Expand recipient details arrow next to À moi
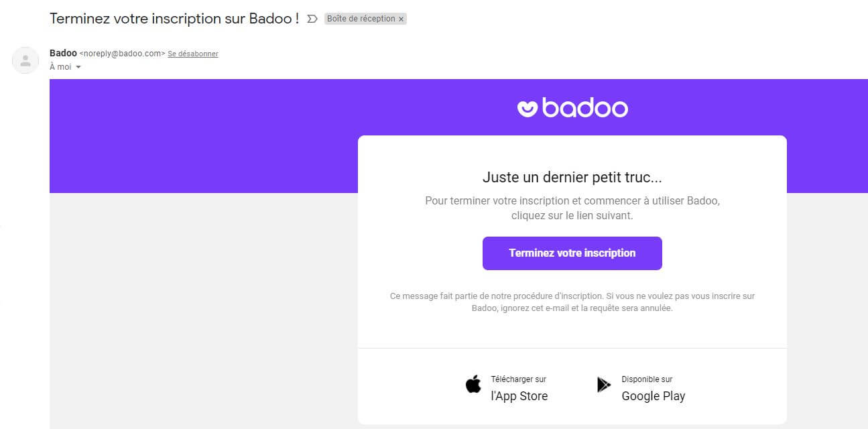The image size is (868, 429). 78,67
